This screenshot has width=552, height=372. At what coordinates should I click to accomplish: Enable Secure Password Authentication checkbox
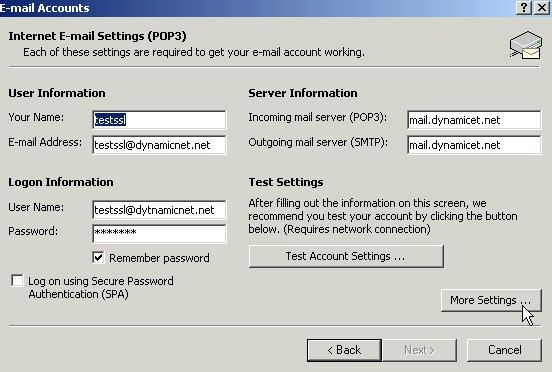[17, 280]
